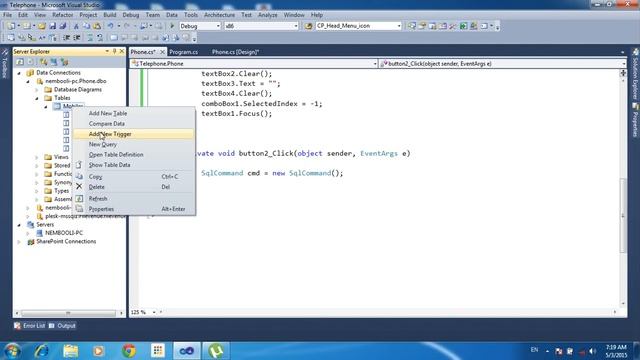Collapse the Data Connections node
640x360 pixels.
pyautogui.click(x=19, y=73)
